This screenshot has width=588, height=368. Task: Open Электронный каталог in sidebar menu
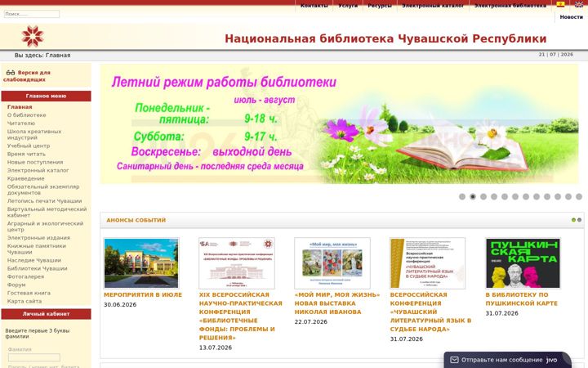pos(38,170)
